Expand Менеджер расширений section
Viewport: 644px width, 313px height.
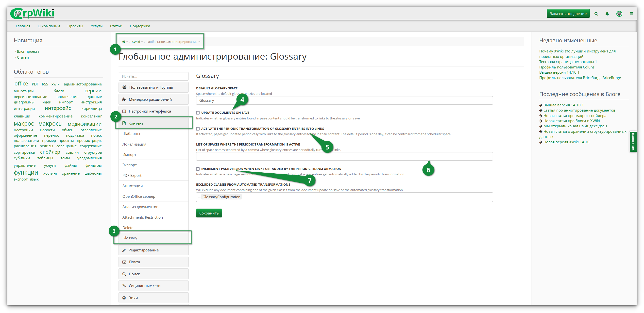(153, 99)
